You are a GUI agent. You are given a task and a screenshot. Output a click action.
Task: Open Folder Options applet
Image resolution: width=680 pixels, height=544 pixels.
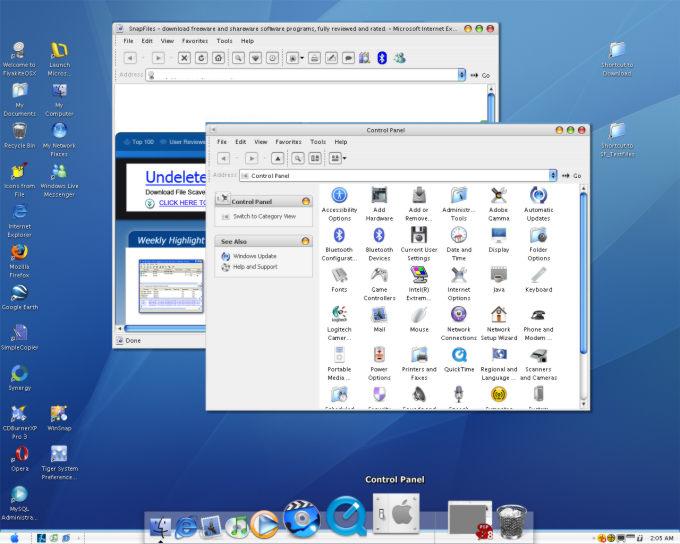pyautogui.click(x=539, y=244)
